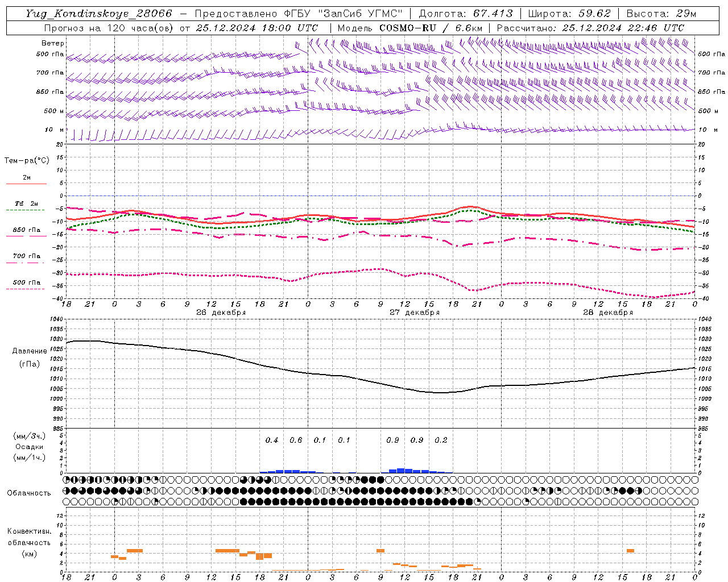Click the 'Ветер' wind panel label

point(53,43)
